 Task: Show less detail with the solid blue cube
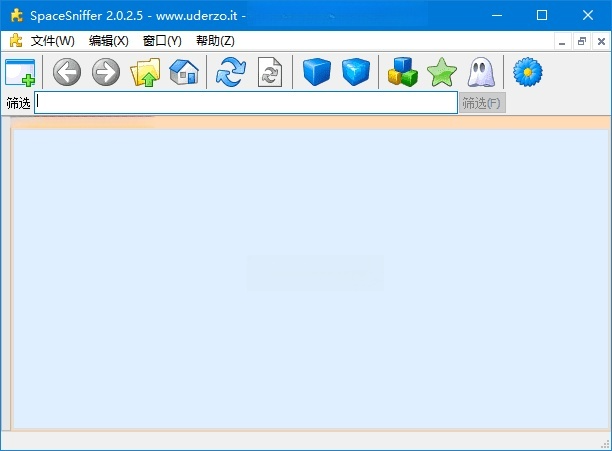coord(317,73)
